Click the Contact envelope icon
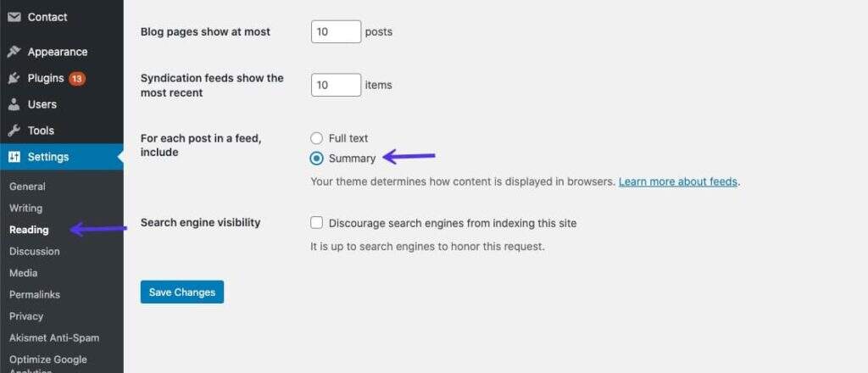Viewport: 868px width, 373px height. (14, 17)
